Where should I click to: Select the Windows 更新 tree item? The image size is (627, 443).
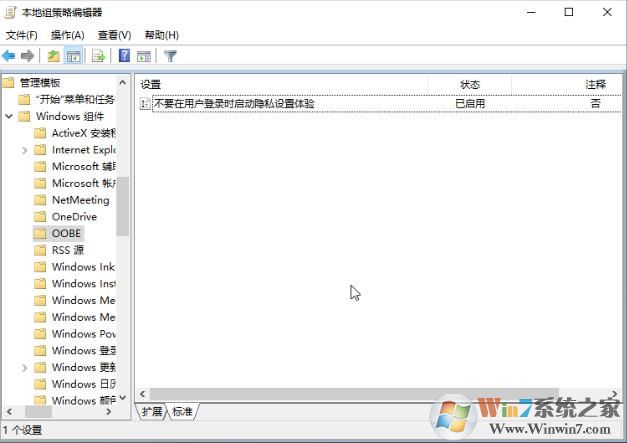(x=84, y=367)
